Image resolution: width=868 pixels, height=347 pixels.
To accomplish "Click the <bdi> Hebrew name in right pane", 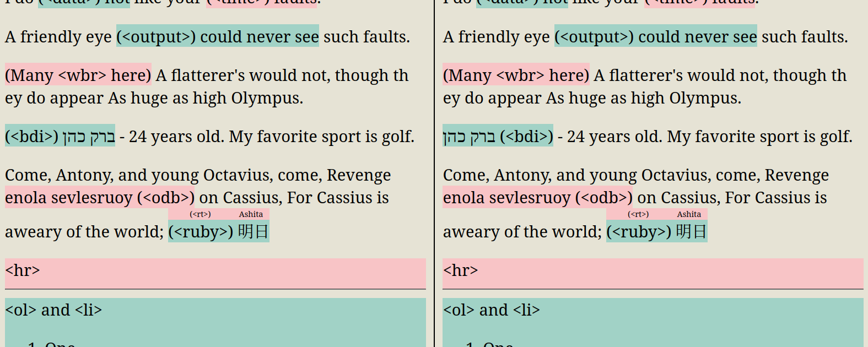I will point(469,136).
